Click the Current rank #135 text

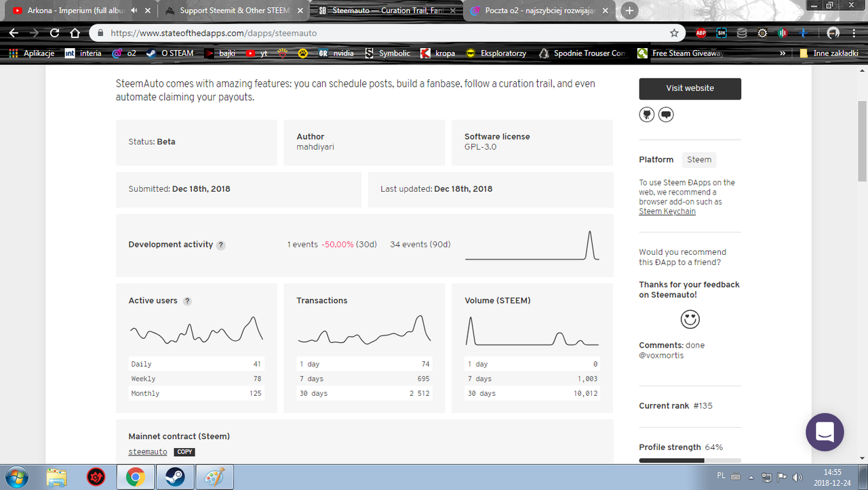coord(675,406)
